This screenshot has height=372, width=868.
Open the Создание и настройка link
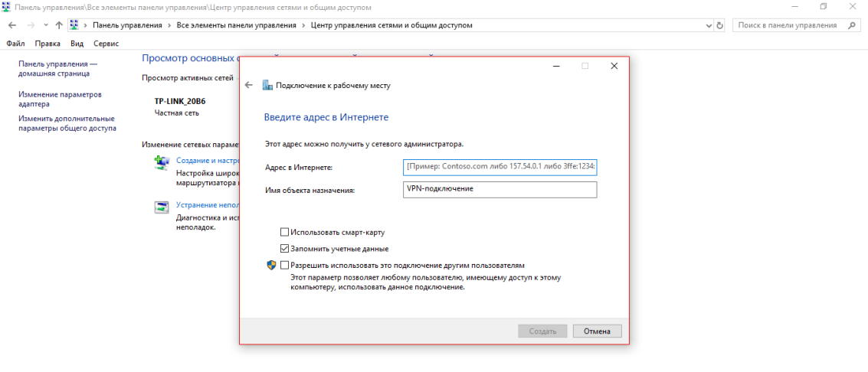pyautogui.click(x=208, y=160)
